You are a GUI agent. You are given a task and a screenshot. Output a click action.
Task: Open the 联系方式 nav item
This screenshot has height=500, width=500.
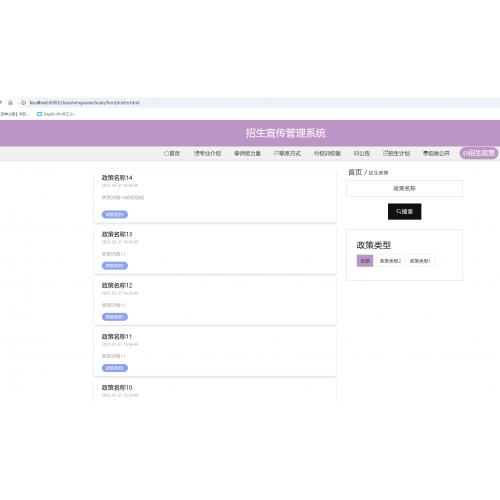click(x=287, y=153)
